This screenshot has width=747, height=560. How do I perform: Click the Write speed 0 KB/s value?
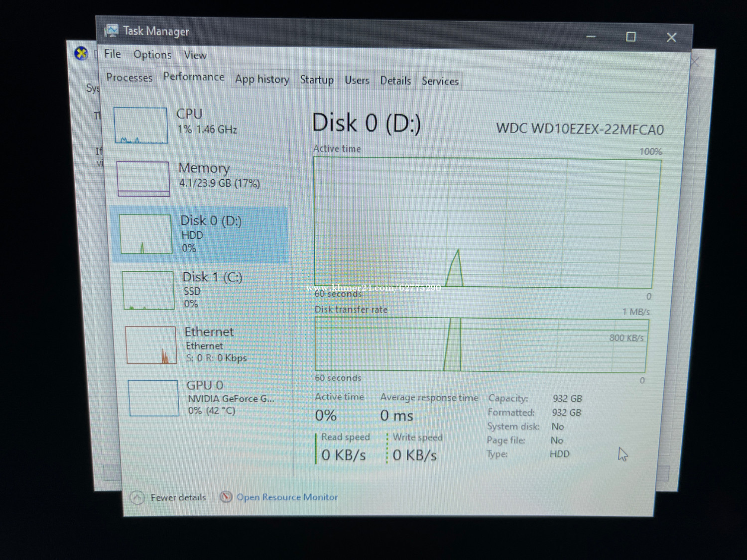click(415, 455)
